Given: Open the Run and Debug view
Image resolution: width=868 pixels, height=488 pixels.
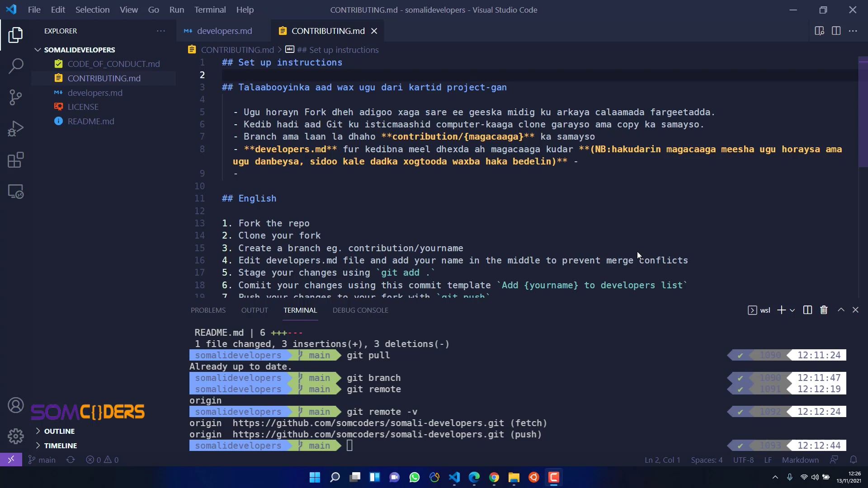Looking at the screenshot, I should 16,129.
